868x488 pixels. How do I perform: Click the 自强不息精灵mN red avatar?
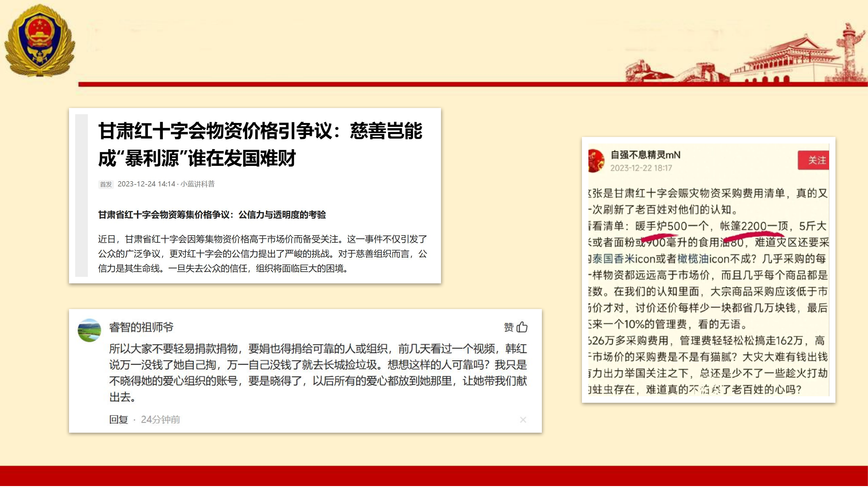(596, 161)
